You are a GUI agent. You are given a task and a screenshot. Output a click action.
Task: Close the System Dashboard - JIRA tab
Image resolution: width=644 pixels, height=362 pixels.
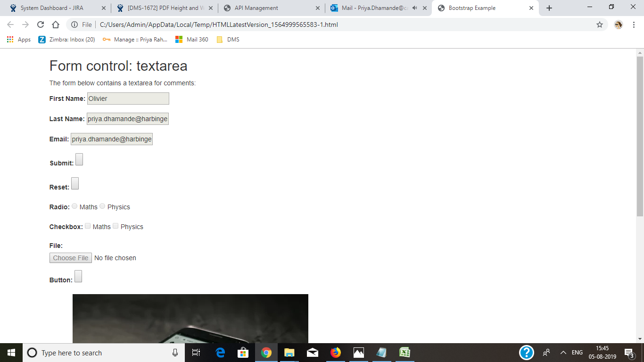point(103,8)
